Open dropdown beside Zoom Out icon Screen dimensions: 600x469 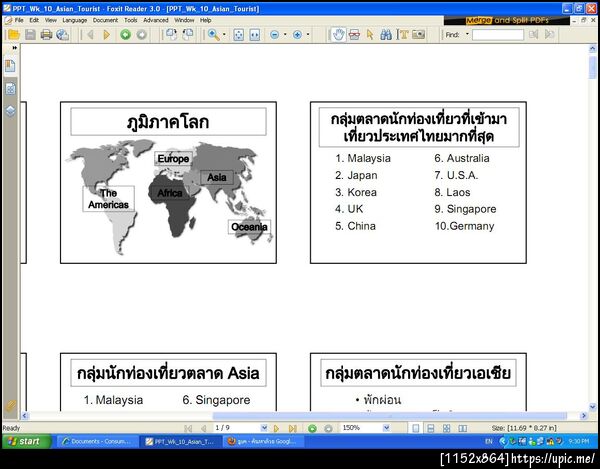coord(285,35)
